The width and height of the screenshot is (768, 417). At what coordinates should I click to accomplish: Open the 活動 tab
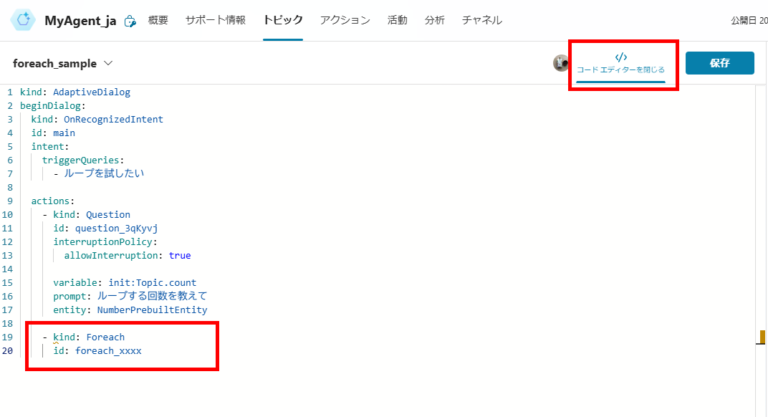pyautogui.click(x=397, y=20)
